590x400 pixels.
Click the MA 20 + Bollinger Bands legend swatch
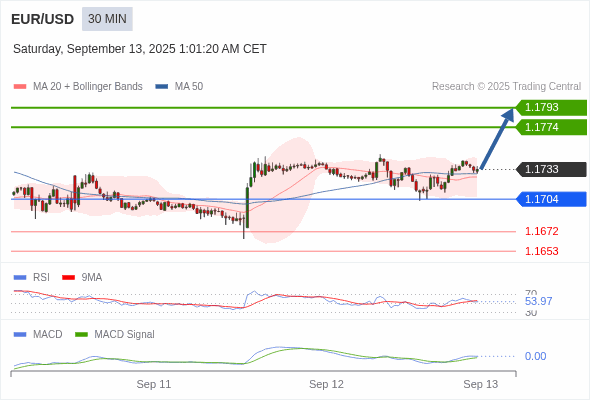[20, 87]
